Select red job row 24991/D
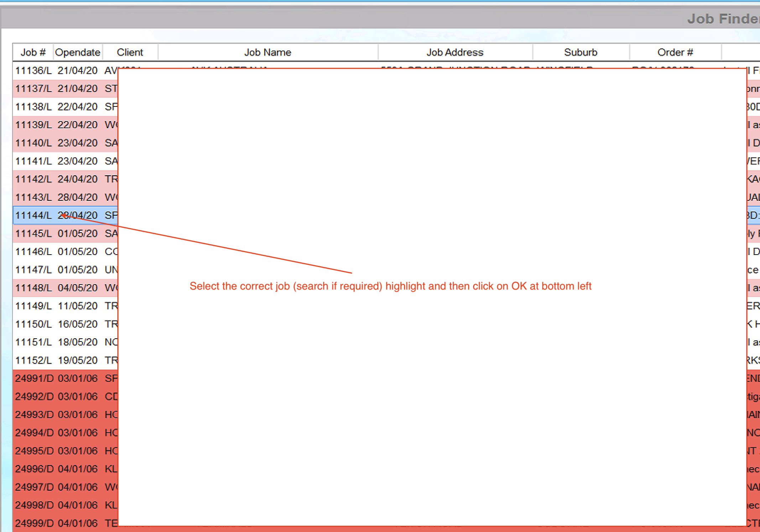 [x=34, y=378]
